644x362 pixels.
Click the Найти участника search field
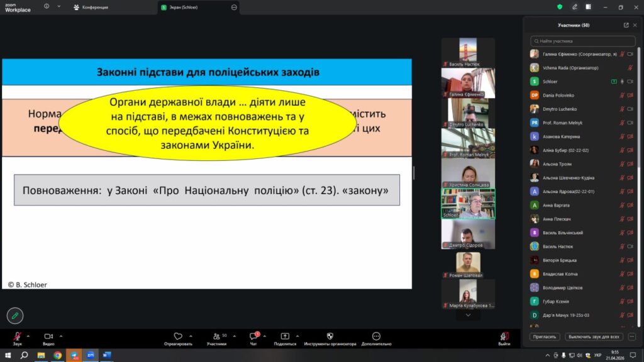click(x=584, y=41)
